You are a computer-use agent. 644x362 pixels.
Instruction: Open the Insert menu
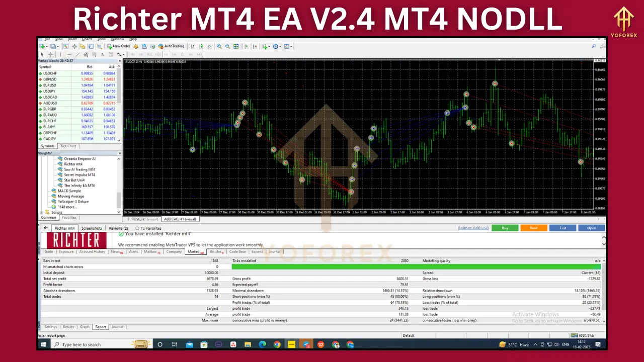72,39
